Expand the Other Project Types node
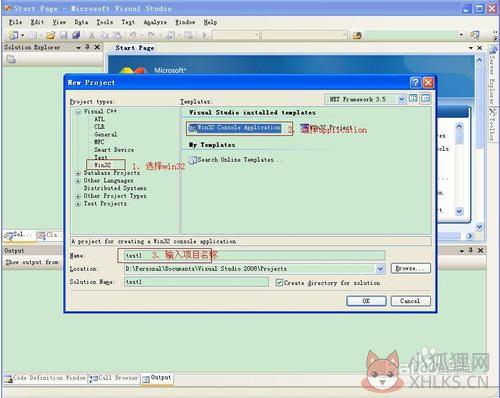The width and height of the screenshot is (500, 398). pos(78,196)
